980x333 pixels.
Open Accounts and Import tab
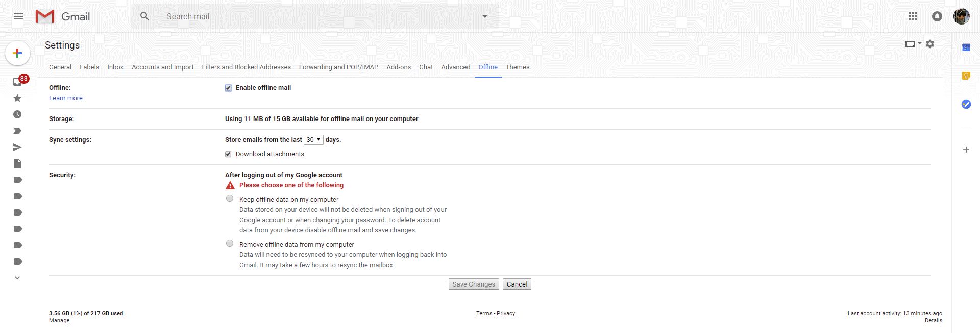click(x=163, y=67)
